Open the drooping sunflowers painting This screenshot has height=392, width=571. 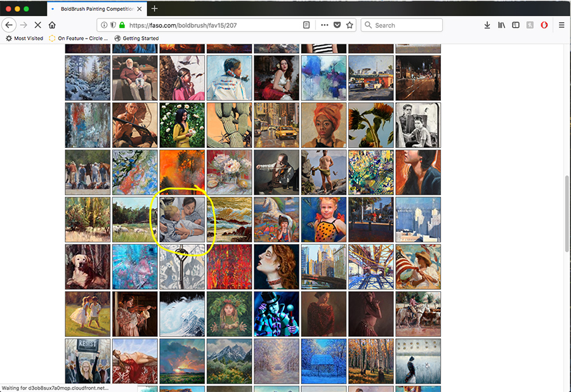click(x=371, y=125)
